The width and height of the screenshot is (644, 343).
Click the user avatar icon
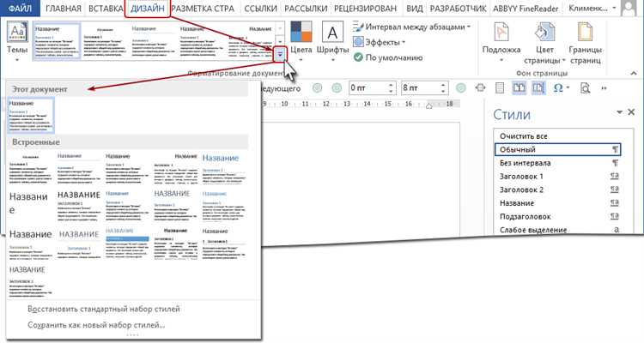coord(629,9)
